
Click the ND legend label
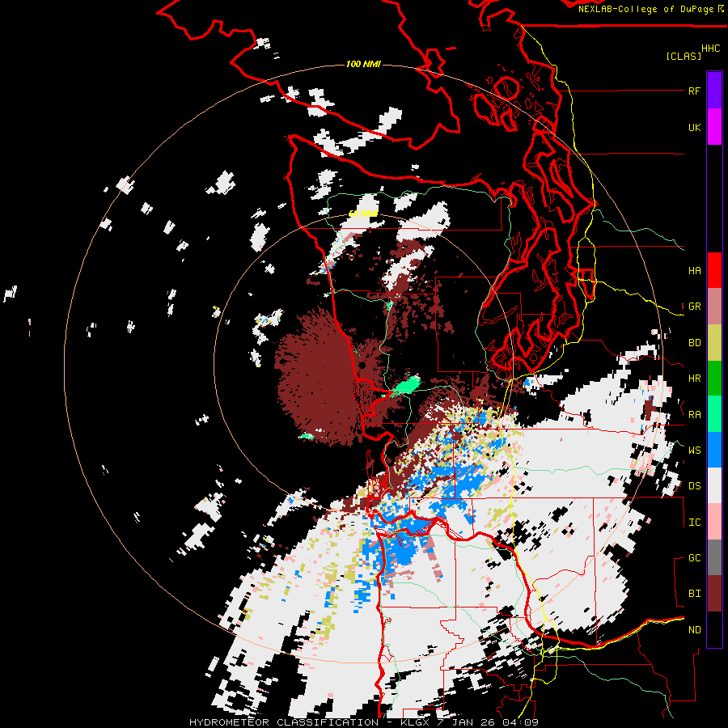pyautogui.click(x=694, y=630)
